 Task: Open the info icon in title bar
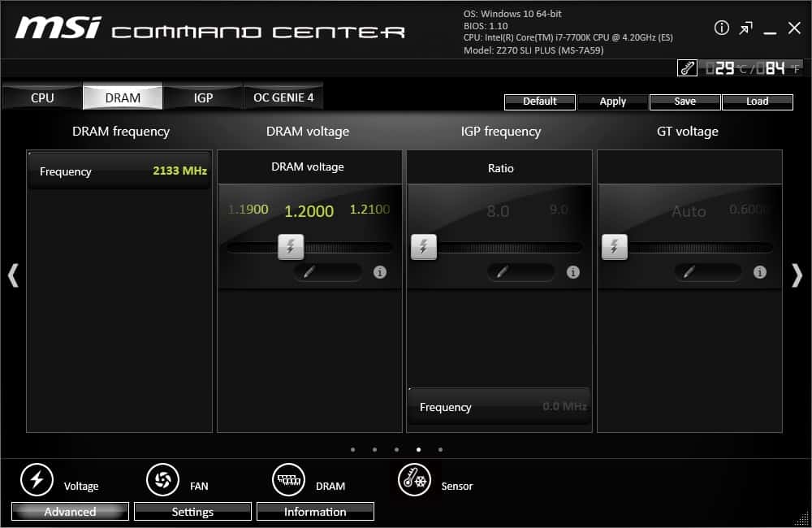(721, 28)
